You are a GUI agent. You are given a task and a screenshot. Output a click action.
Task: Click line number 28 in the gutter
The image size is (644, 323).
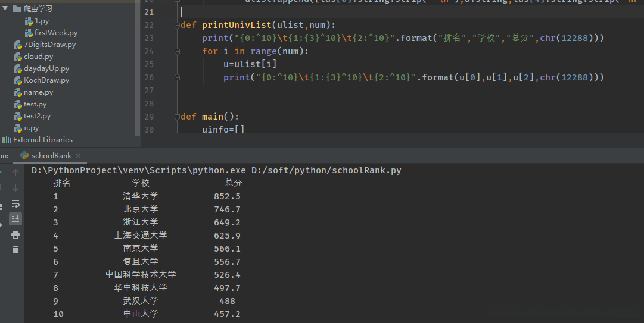[x=149, y=104]
